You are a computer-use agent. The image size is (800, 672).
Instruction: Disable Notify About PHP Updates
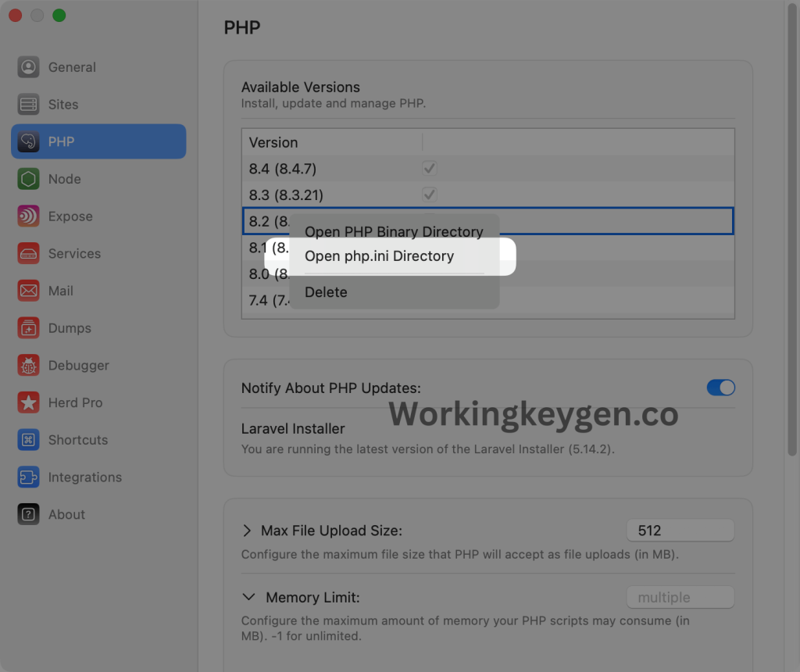(x=720, y=388)
